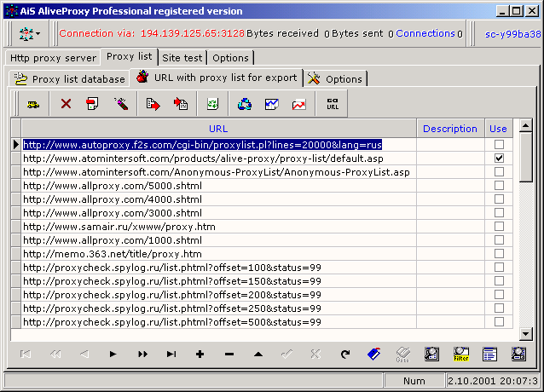Screen dimensions: 544x392
Task: Insert record with plus button
Action: 200,354
